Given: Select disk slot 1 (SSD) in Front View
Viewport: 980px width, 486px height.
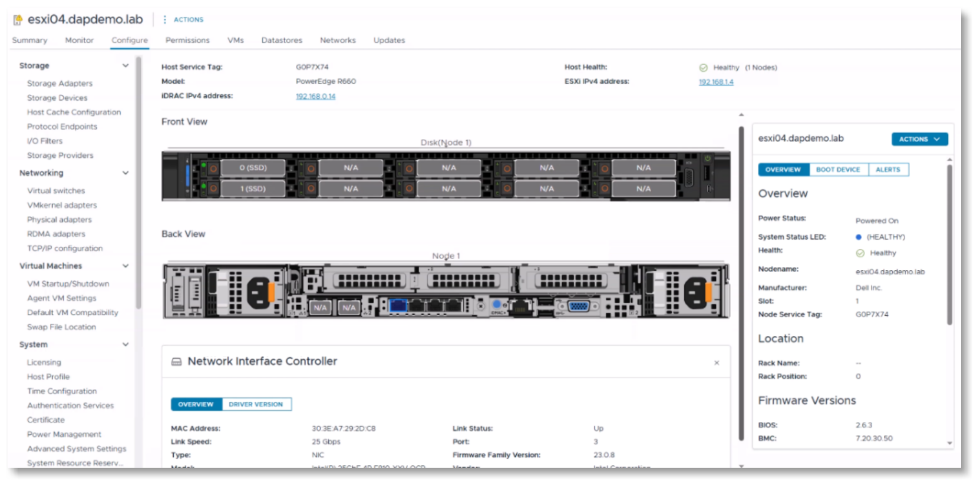Looking at the screenshot, I should pyautogui.click(x=253, y=189).
